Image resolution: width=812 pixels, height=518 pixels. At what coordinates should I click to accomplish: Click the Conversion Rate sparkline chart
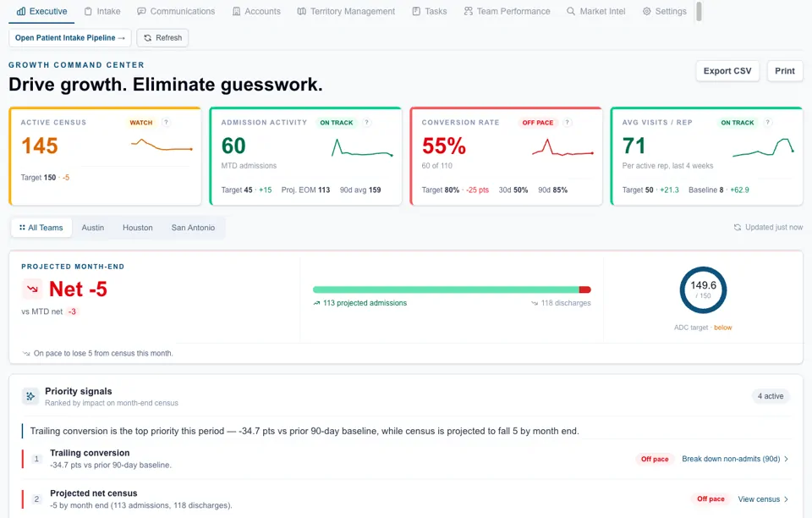tap(563, 147)
